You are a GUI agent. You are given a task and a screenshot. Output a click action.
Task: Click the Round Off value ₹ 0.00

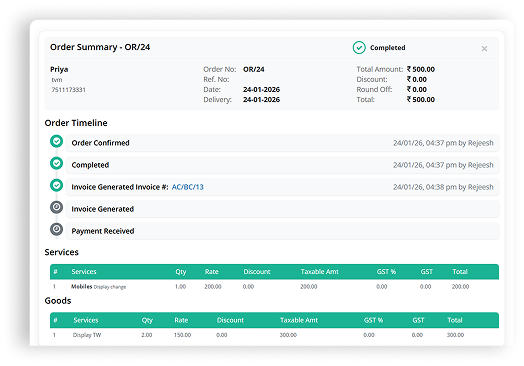coord(416,90)
